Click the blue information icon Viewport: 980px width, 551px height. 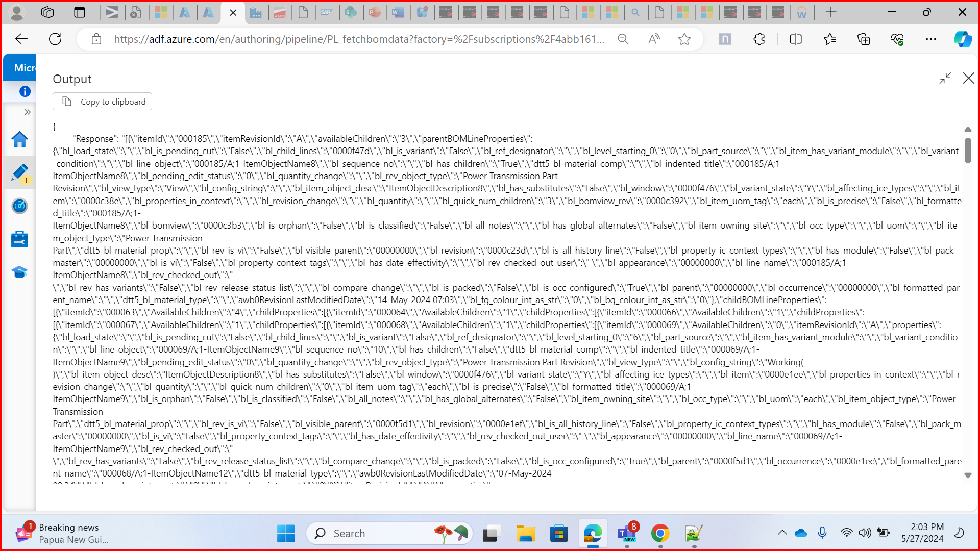pos(24,91)
